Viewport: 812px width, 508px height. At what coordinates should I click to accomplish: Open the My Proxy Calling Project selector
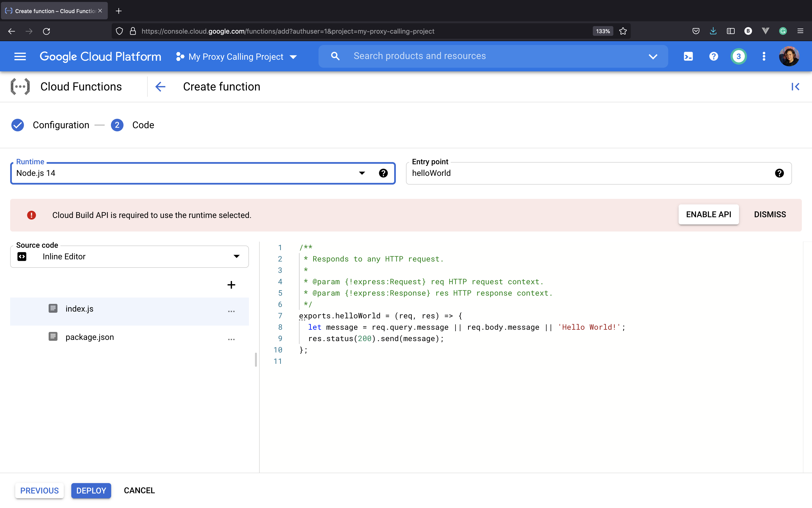(x=237, y=56)
